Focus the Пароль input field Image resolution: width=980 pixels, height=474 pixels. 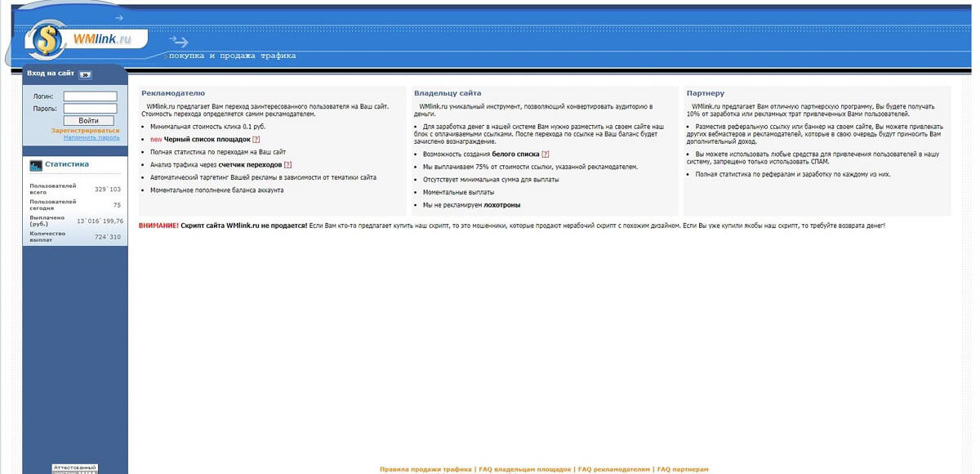click(90, 108)
